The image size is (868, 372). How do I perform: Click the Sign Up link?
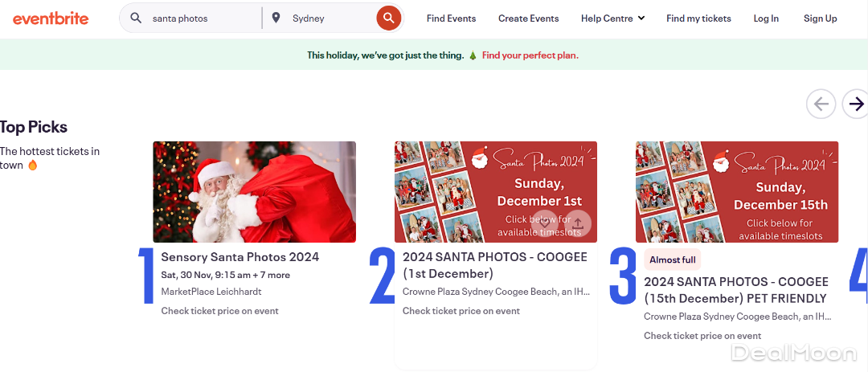click(x=820, y=18)
